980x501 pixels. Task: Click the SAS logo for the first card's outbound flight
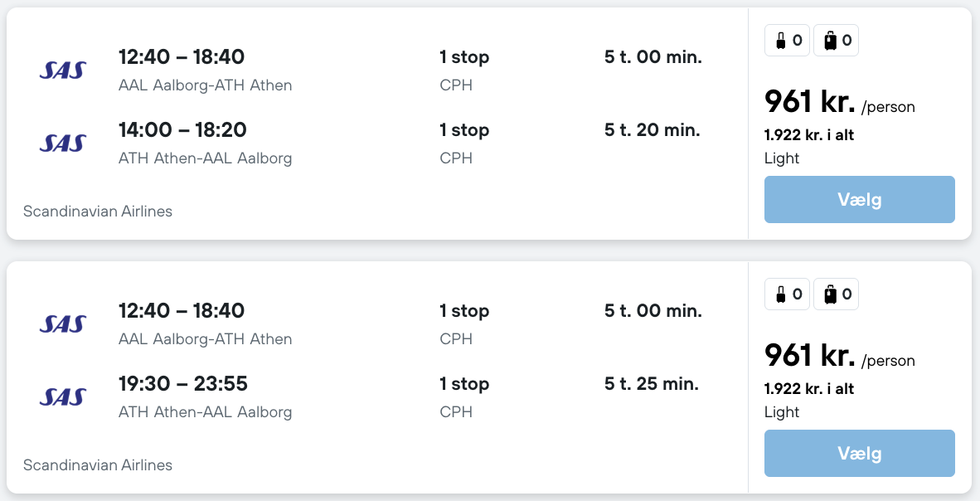[x=62, y=70]
